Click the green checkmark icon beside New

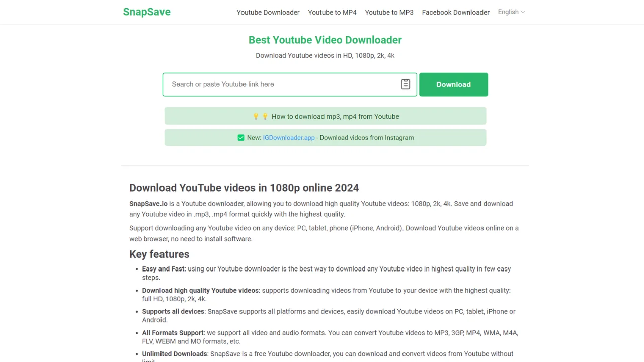pos(241,138)
